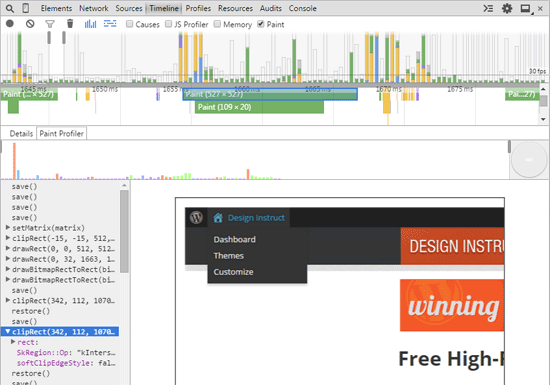Expand the clipRect(-15, -15, 512 command

point(8,238)
